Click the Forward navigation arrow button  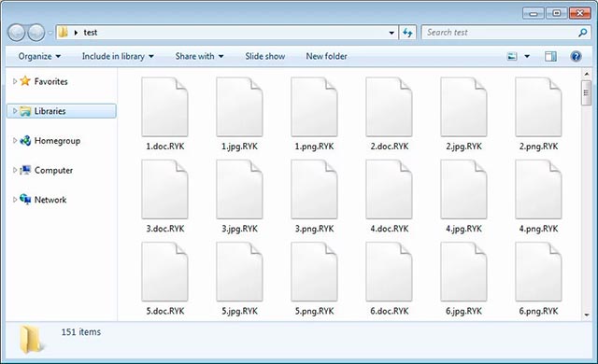36,33
